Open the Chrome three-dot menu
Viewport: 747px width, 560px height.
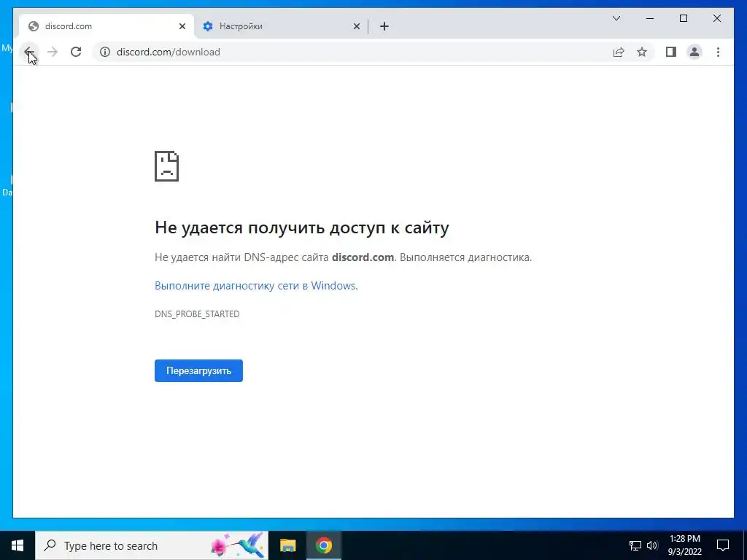point(718,52)
